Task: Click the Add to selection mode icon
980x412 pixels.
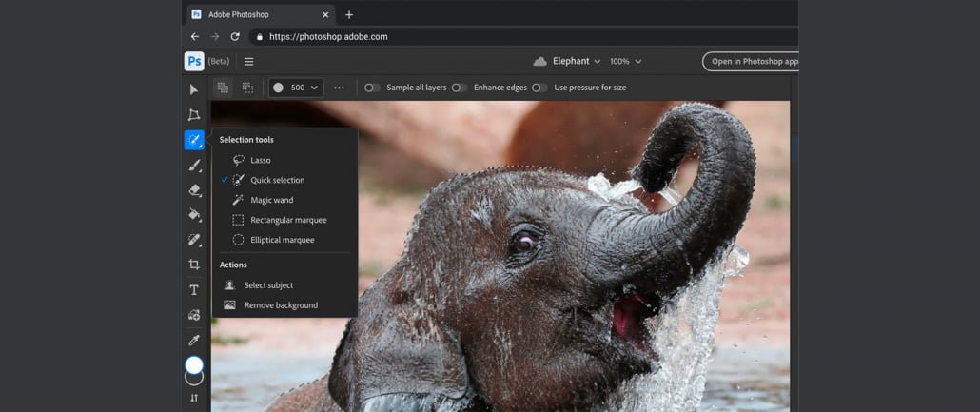Action: [x=224, y=88]
